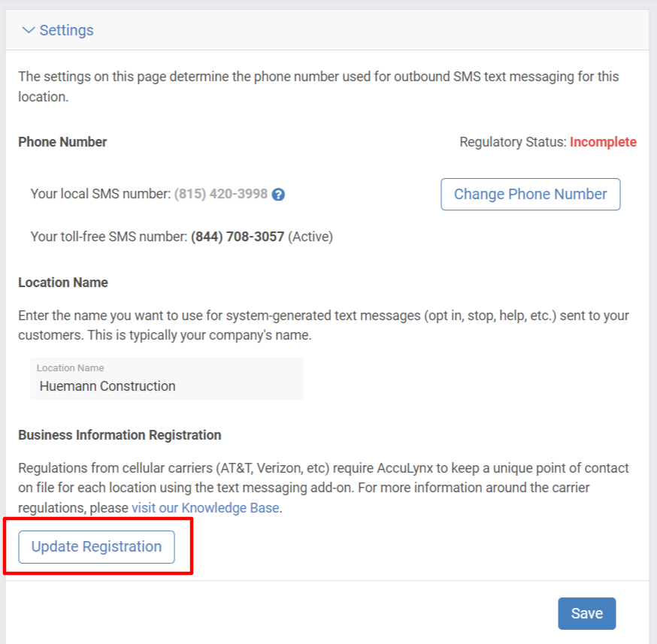Click the small Location Name field label
This screenshot has height=644, width=657.
tap(71, 368)
